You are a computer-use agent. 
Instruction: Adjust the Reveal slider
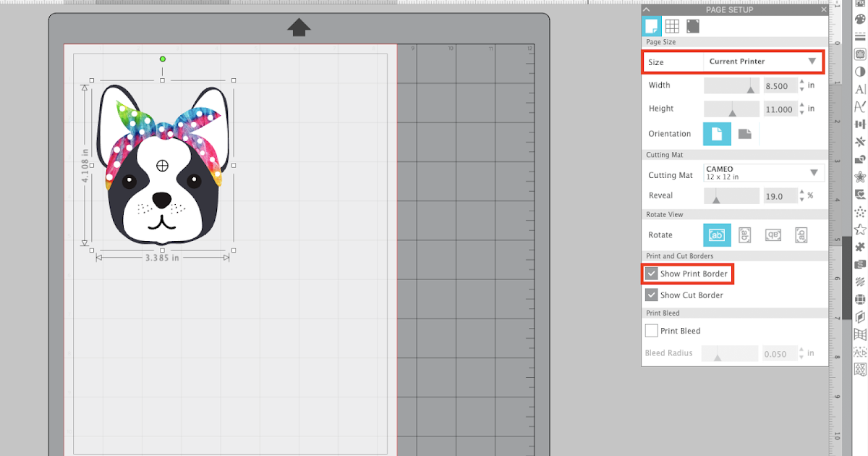point(731,195)
